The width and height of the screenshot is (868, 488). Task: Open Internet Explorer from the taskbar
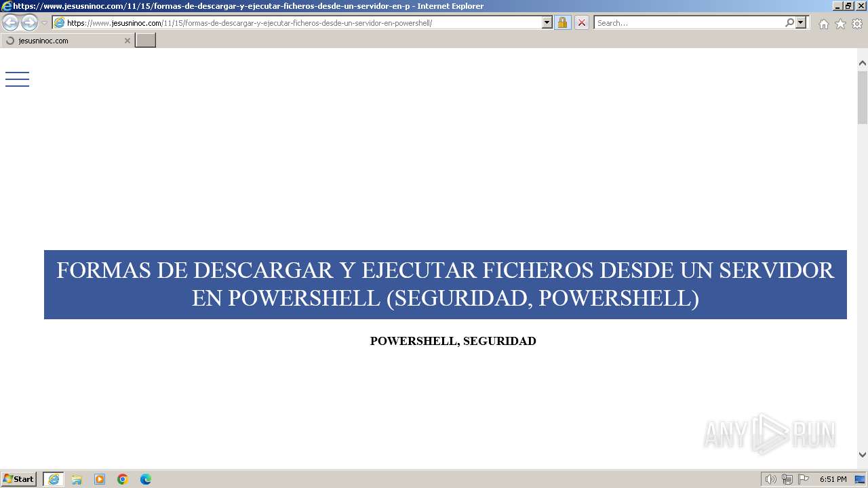coord(54,479)
